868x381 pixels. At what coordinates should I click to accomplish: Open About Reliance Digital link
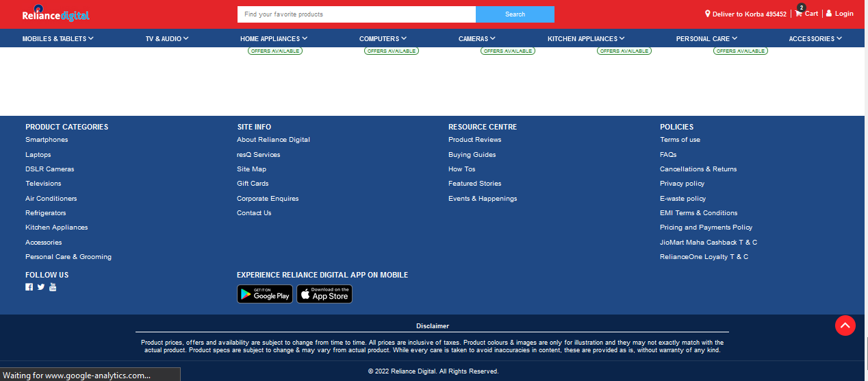[x=273, y=140]
